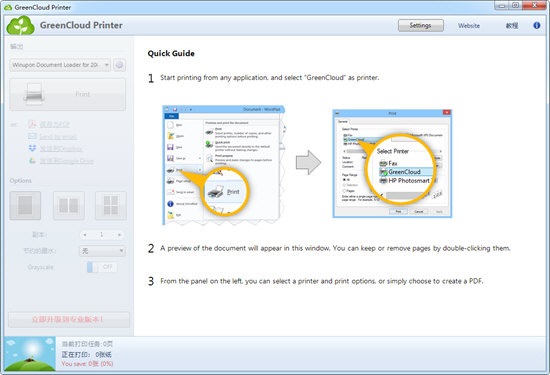The height and width of the screenshot is (375, 550).
Task: Click the send to Dropbox link
Action: pyautogui.click(x=61, y=149)
